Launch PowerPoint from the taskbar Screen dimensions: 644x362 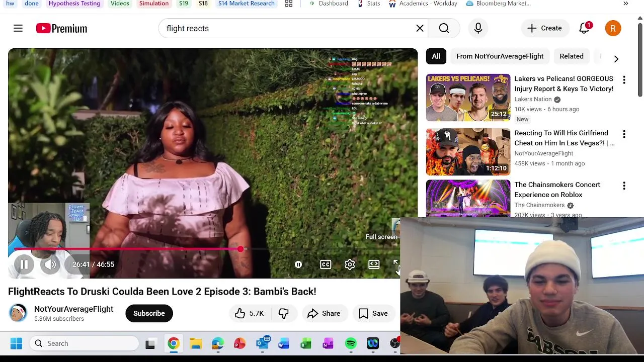point(239,343)
